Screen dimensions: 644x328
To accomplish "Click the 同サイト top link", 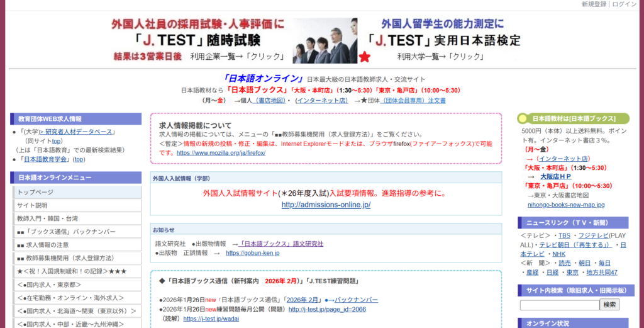I will (x=56, y=141).
